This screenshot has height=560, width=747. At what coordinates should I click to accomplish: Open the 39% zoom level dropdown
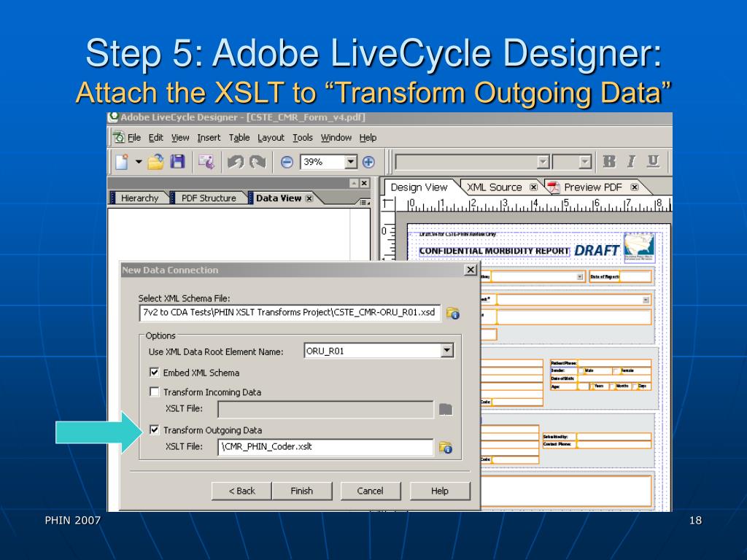tap(351, 162)
